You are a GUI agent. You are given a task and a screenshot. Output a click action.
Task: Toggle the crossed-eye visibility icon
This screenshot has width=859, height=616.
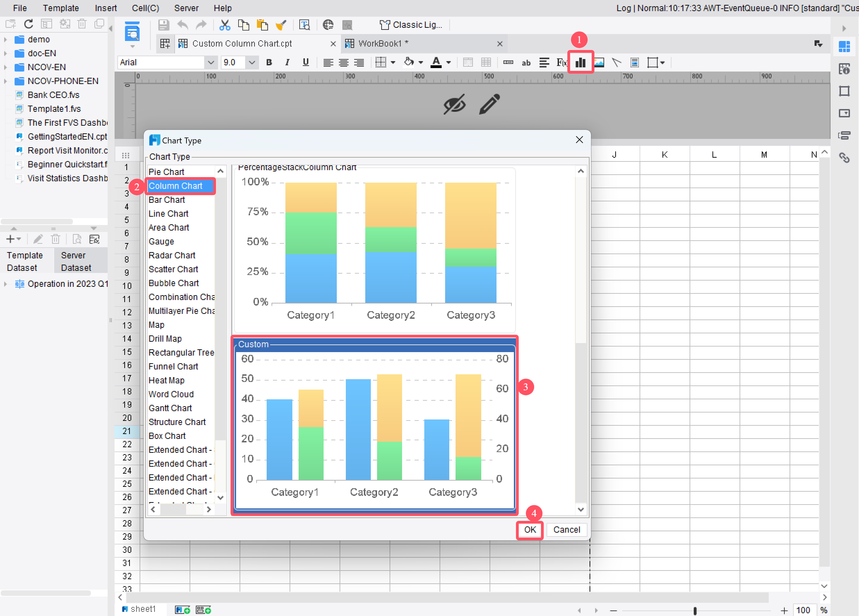454,104
